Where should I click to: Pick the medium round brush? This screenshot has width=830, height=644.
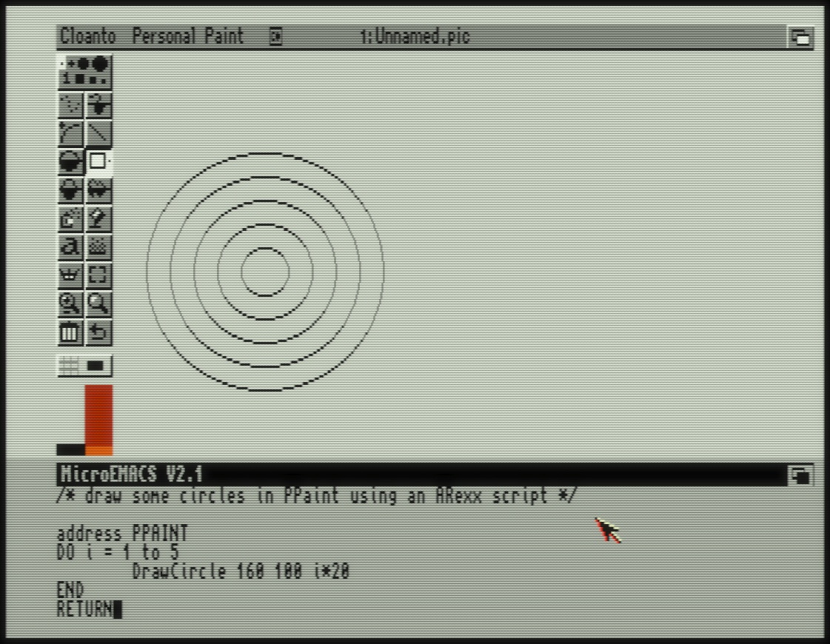point(83,64)
